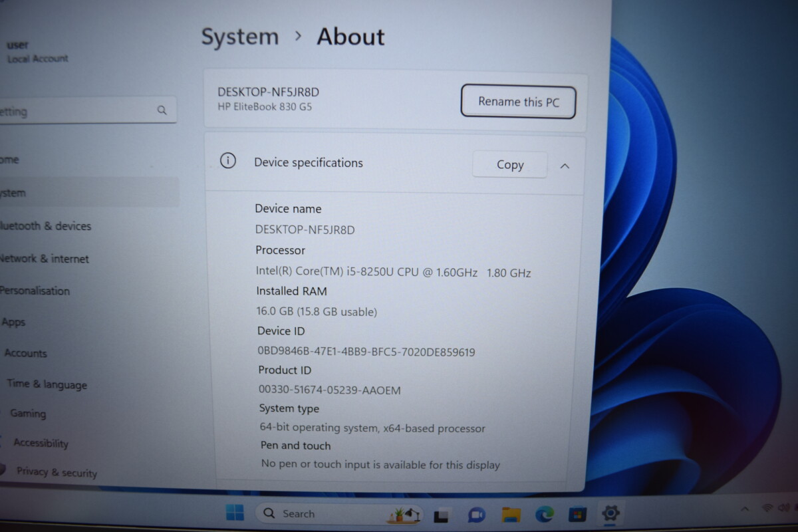Open Time & language settings

(47, 384)
